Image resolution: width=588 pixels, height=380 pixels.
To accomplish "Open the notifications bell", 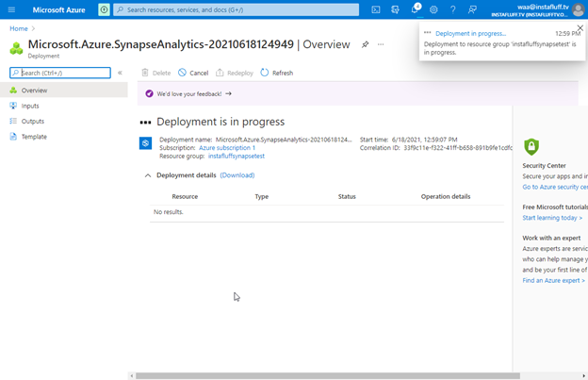I will [415, 9].
